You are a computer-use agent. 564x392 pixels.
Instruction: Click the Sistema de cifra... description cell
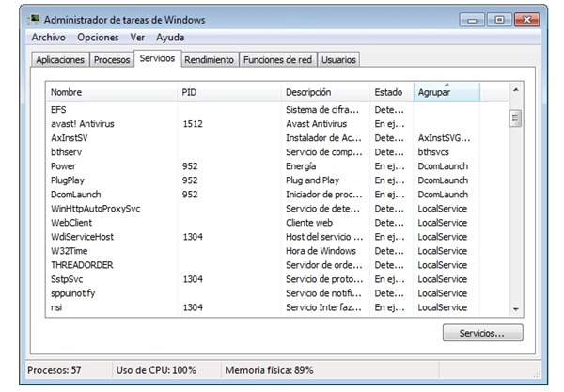coord(322,110)
